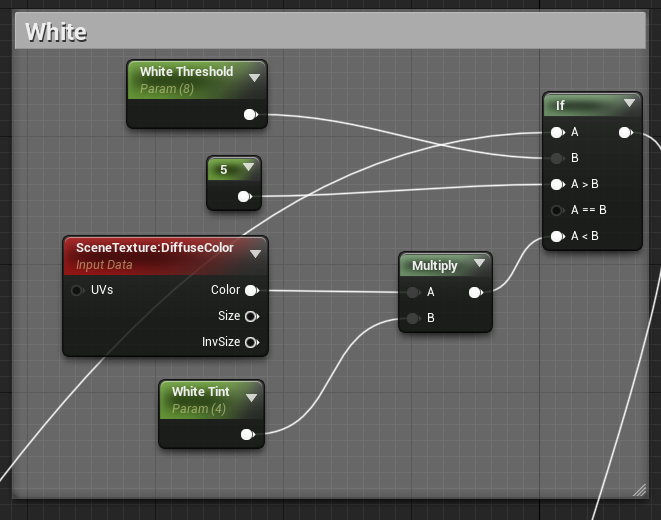Image resolution: width=661 pixels, height=520 pixels.
Task: Click the A > B pin on If node
Action: click(557, 184)
